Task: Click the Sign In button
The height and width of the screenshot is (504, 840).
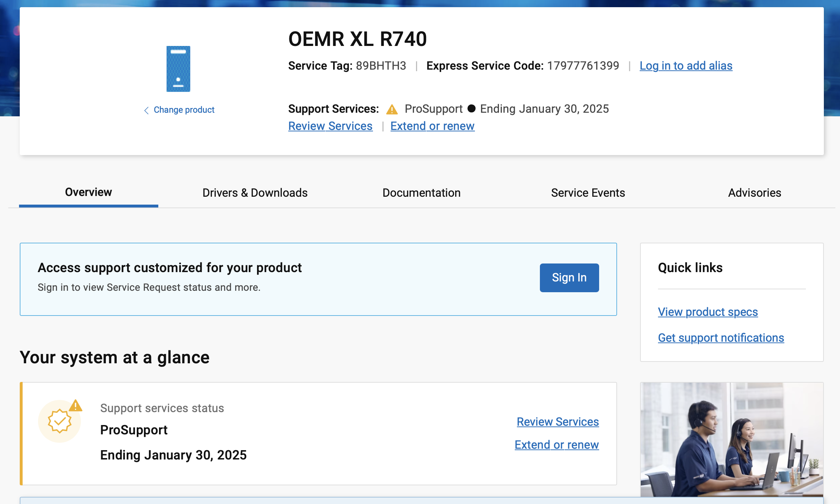Action: pos(569,278)
